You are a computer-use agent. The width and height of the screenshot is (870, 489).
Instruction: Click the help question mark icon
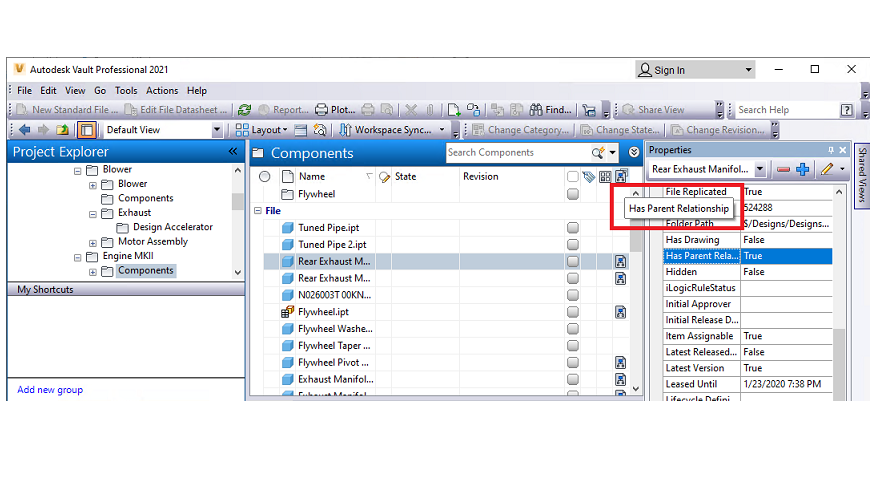[846, 110]
